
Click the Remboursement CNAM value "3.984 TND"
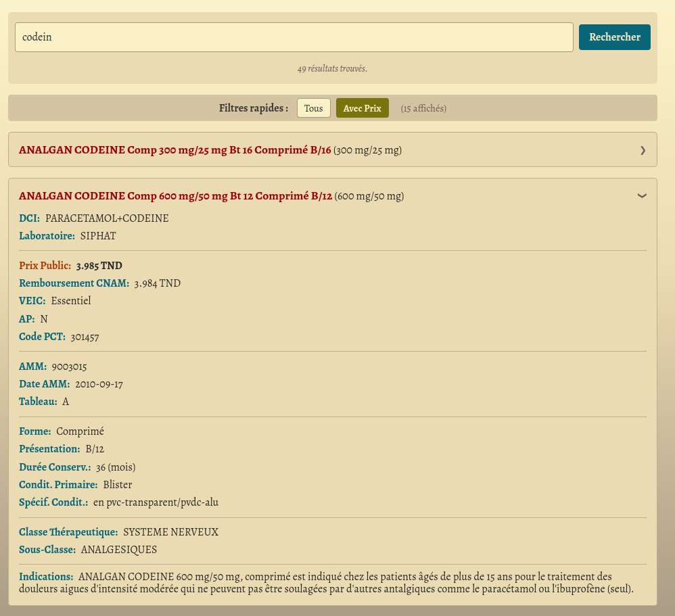tap(157, 283)
